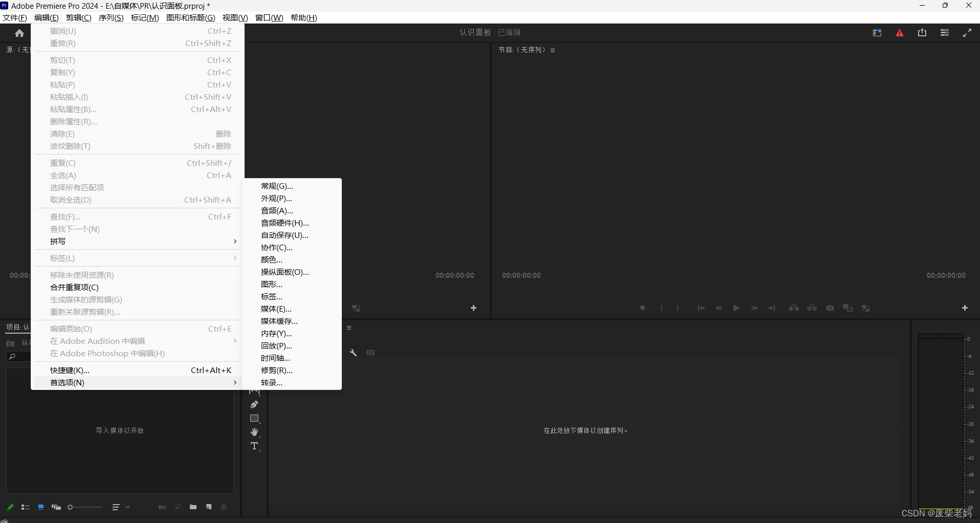Go to Out point in Program monitor
The width and height of the screenshot is (980, 523).
pos(772,308)
